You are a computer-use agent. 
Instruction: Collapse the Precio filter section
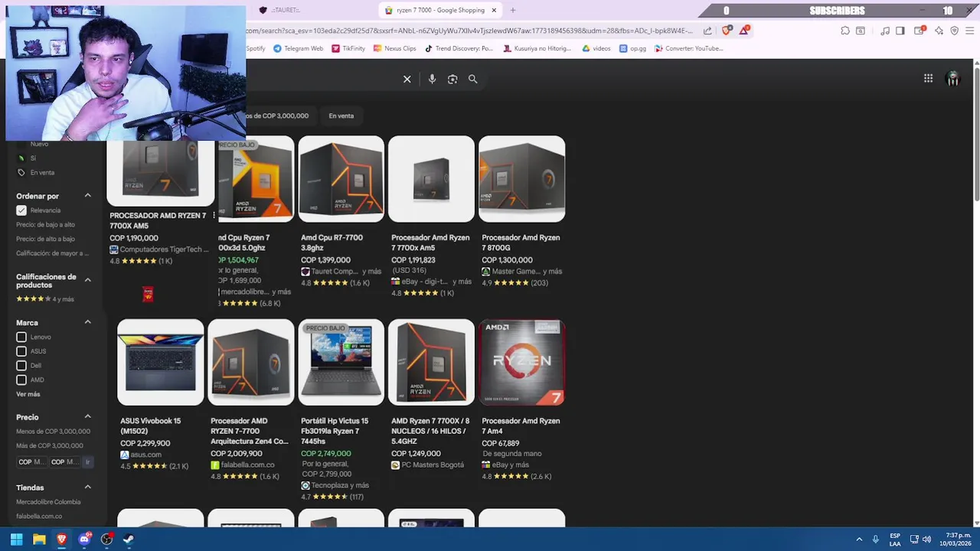(87, 417)
